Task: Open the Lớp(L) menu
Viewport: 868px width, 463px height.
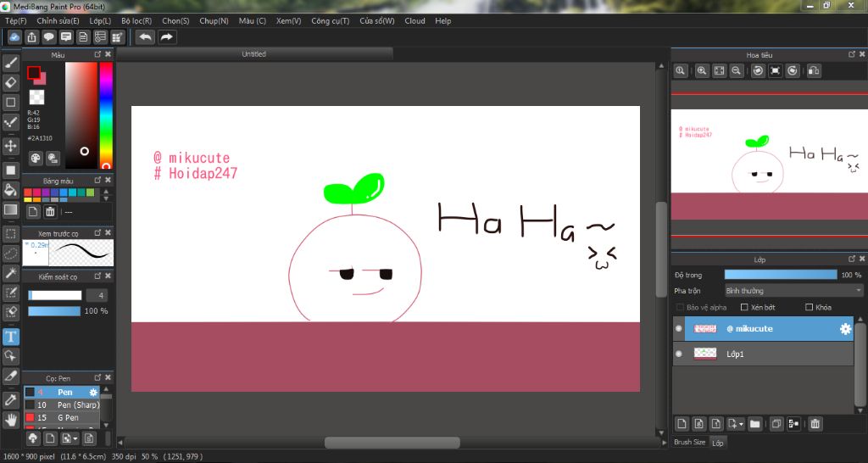Action: click(100, 20)
